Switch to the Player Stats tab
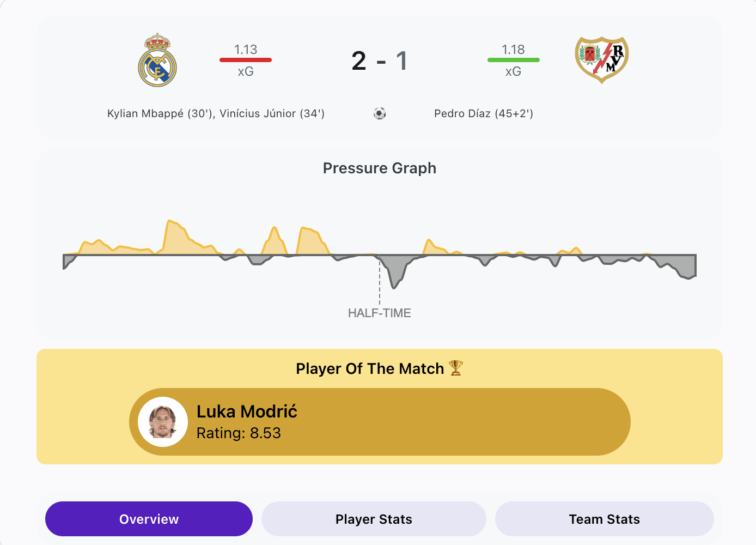This screenshot has height=545, width=756. [374, 519]
